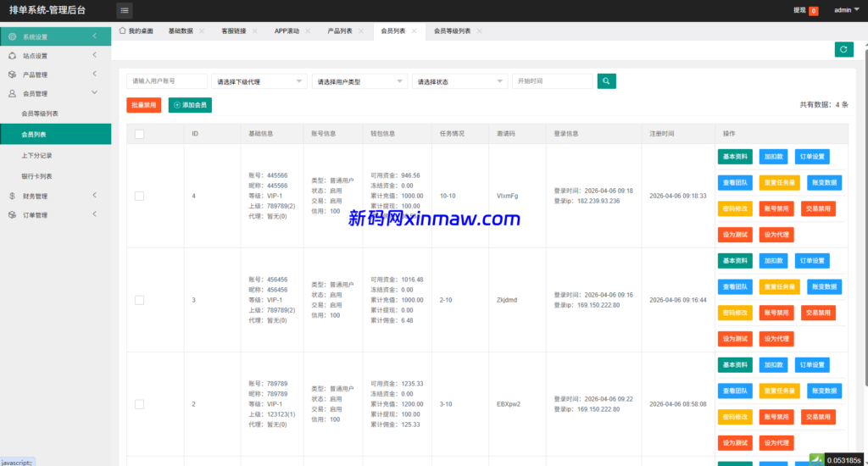The width and height of the screenshot is (868, 466).
Task: Focus the 请输入用户账号 input field
Action: coord(167,81)
